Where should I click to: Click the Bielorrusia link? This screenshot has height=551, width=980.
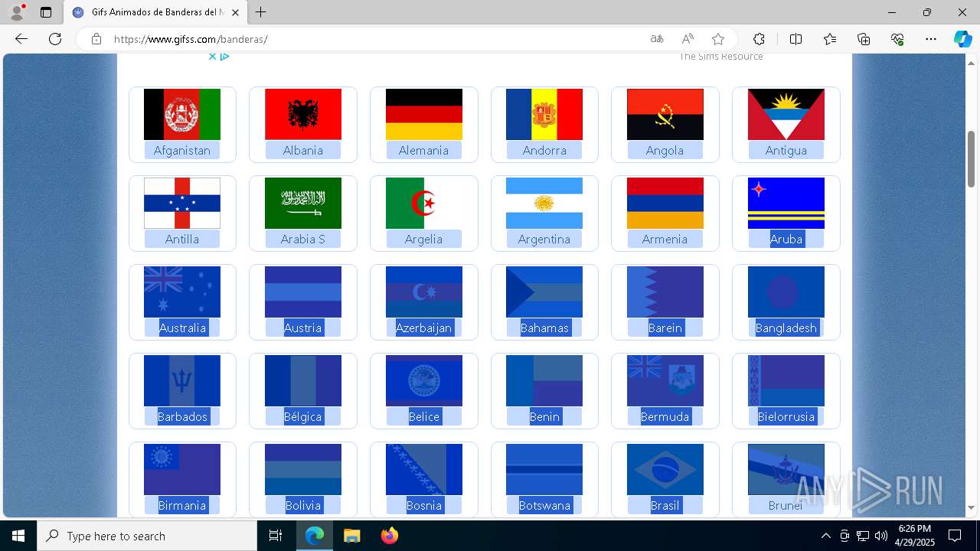(x=786, y=416)
